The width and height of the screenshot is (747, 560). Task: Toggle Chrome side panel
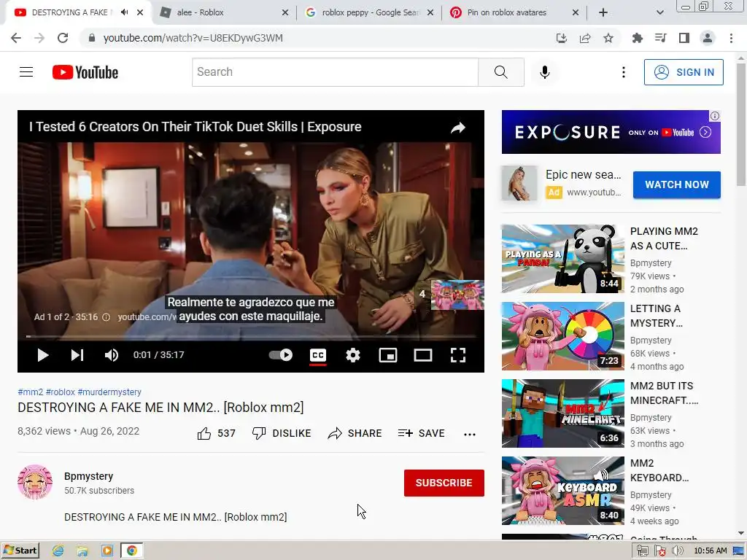click(x=684, y=38)
